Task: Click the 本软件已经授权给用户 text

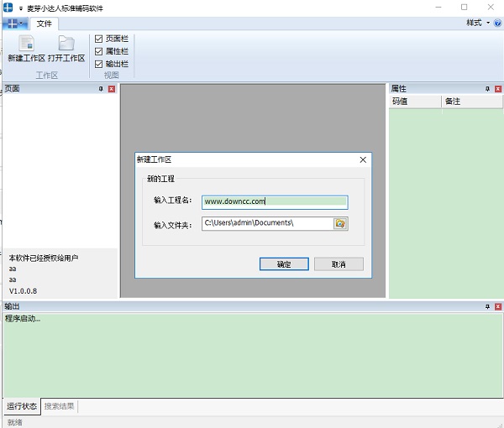Action: coord(44,258)
